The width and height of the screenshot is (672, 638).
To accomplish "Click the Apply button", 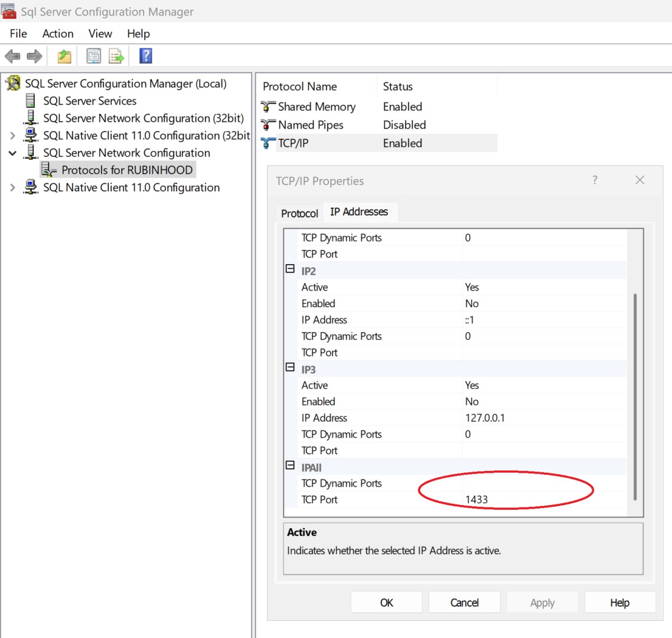I will pyautogui.click(x=542, y=603).
